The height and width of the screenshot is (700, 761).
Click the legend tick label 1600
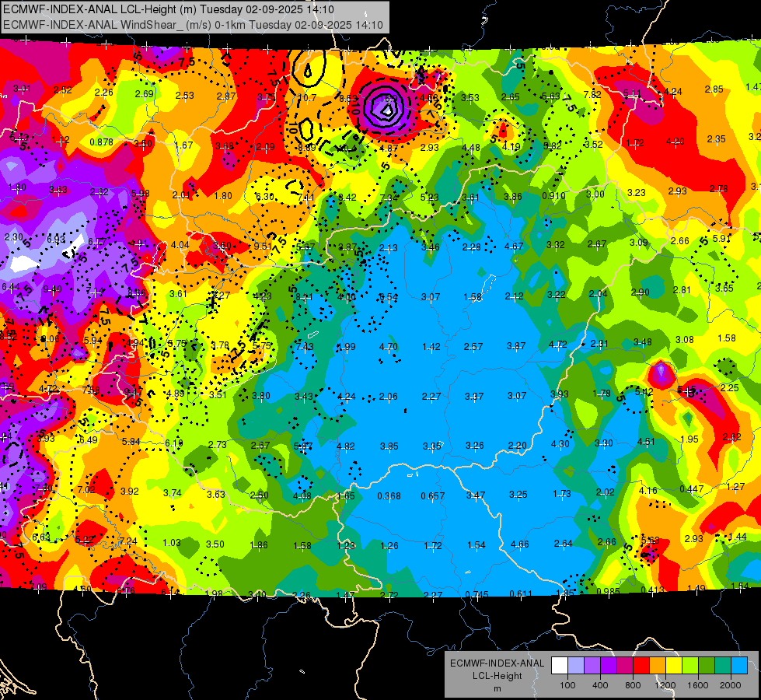point(698,685)
